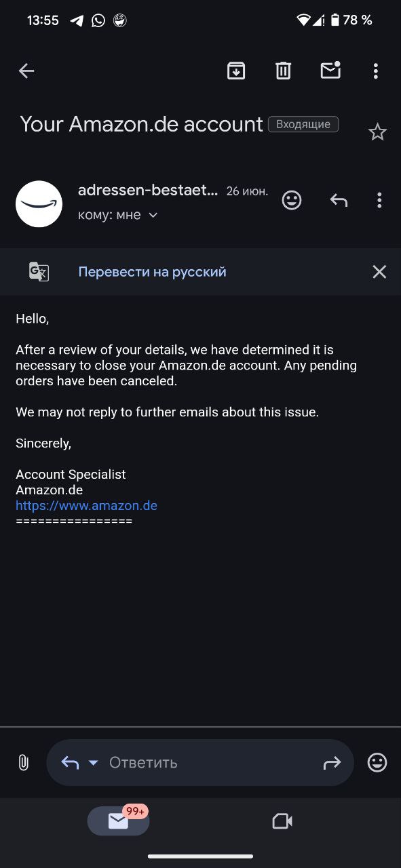Open the Amazon sender avatar

[x=39, y=204]
